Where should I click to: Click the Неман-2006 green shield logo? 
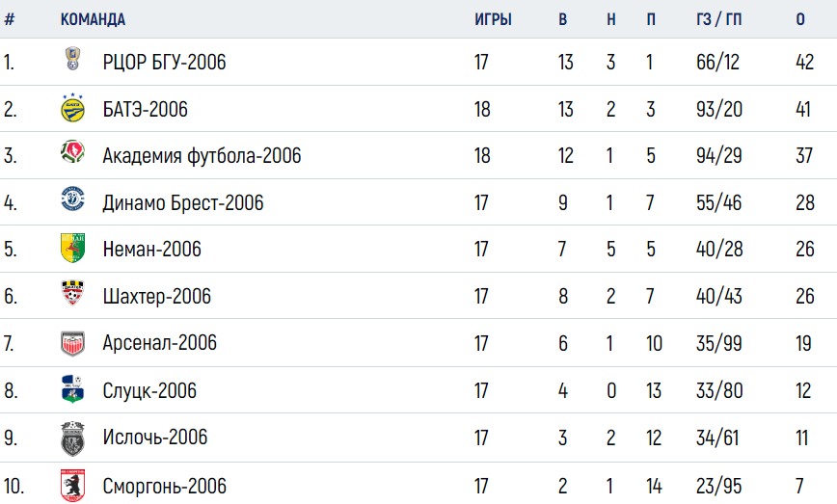tap(72, 248)
